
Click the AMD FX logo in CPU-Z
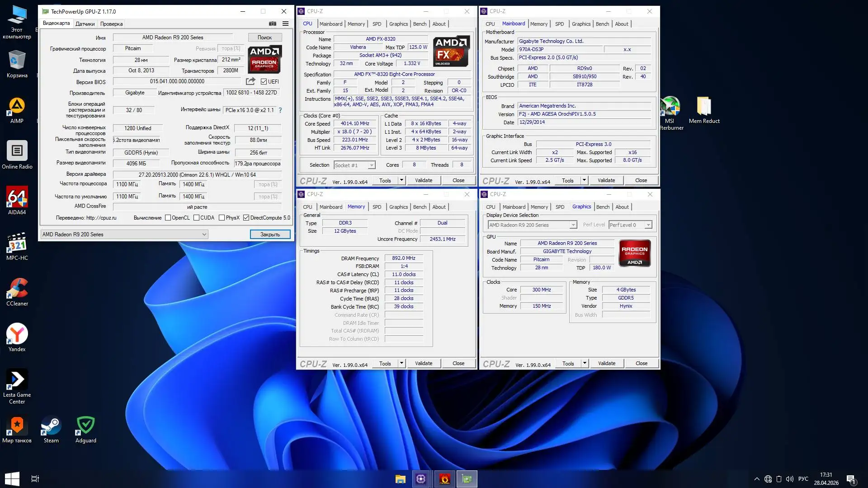(x=451, y=52)
